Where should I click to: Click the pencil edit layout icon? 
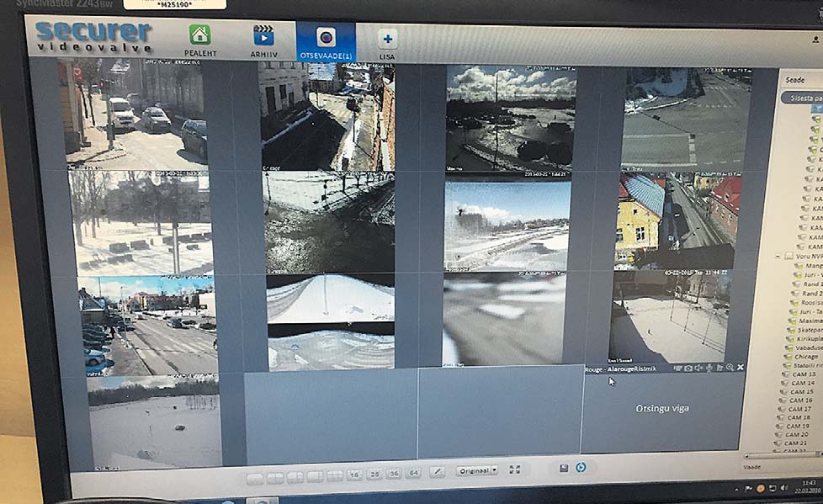pos(437,472)
